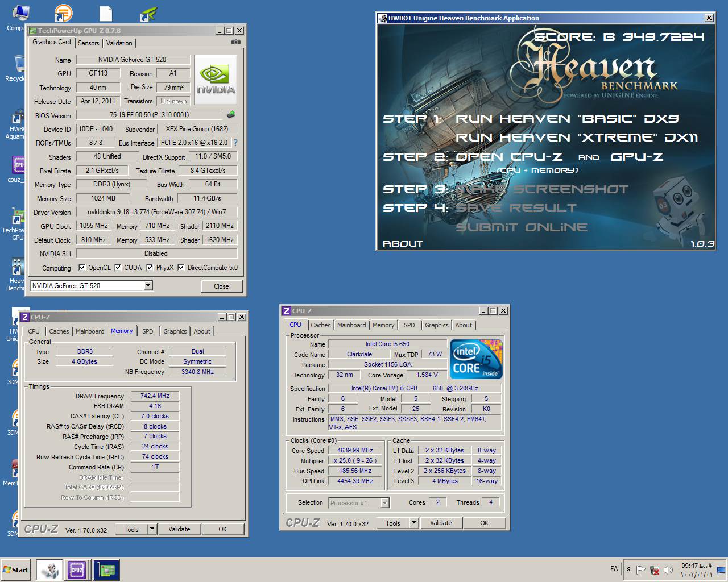728x582 pixels.
Task: Open the blank document desktop icon
Action: point(106,14)
